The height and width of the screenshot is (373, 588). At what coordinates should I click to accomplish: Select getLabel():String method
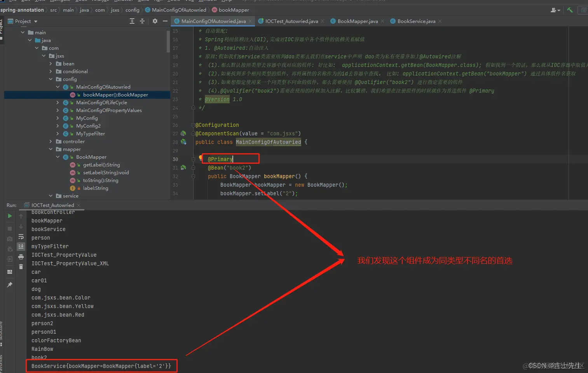point(101,165)
